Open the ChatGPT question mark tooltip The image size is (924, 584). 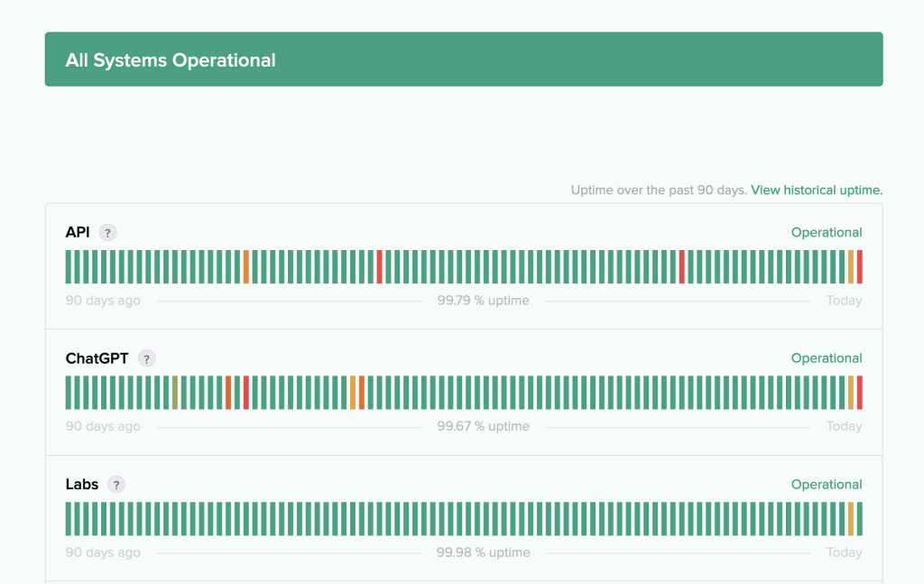[146, 358]
